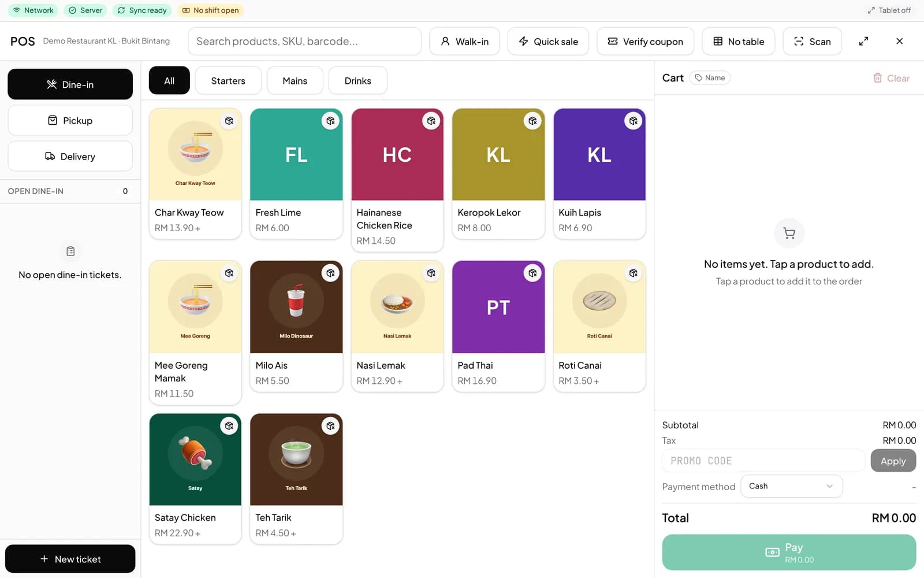Start a Quick sale

click(548, 41)
